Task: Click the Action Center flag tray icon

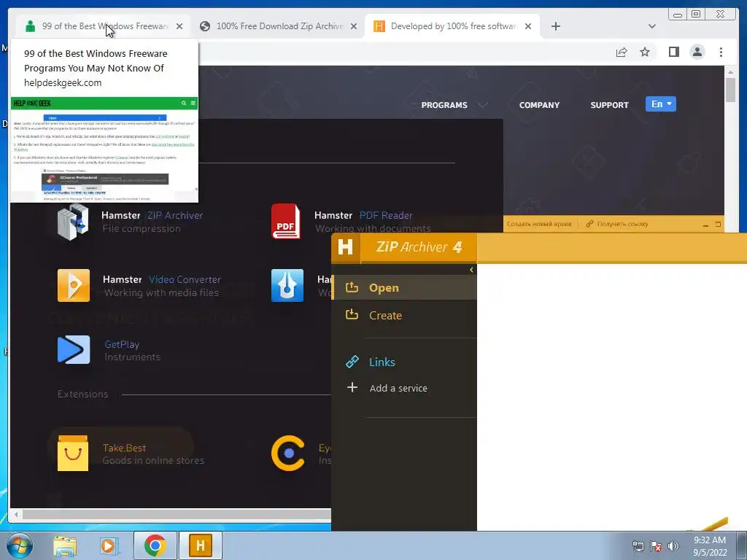Action: click(x=656, y=546)
